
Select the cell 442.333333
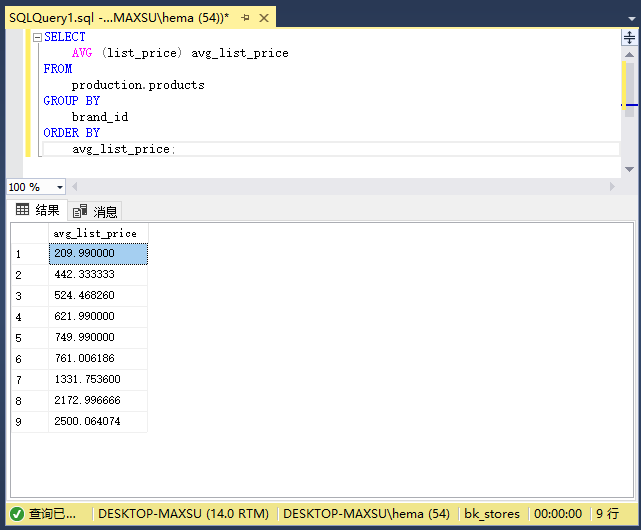[x=98, y=275]
